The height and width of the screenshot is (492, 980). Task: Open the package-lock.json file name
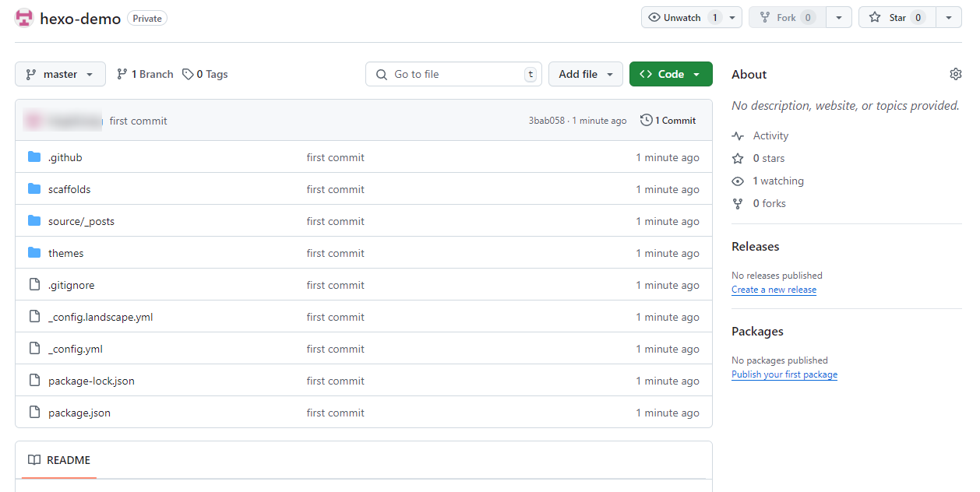(91, 381)
